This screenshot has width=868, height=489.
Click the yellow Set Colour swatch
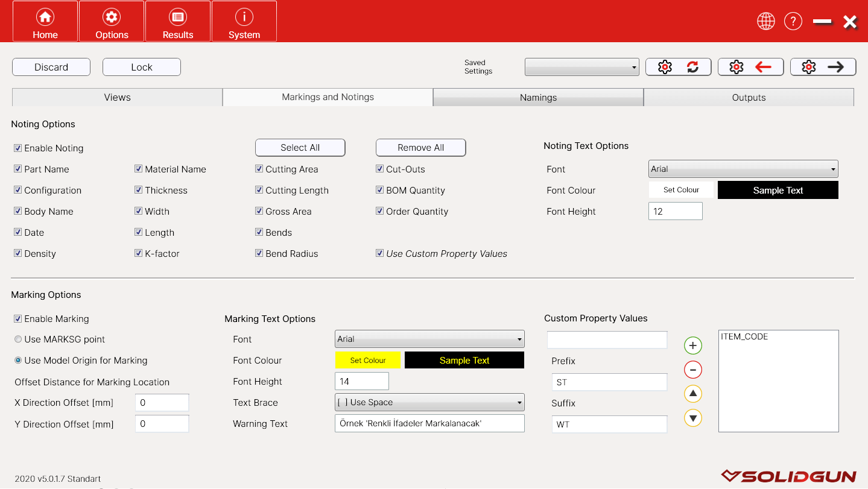pyautogui.click(x=367, y=361)
